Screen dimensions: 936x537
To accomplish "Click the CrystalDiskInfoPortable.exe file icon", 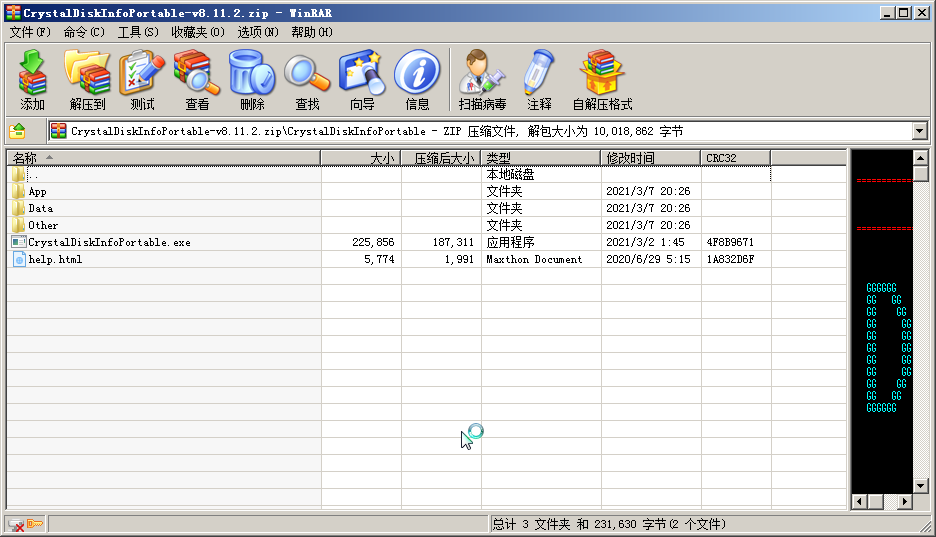I will [19, 242].
